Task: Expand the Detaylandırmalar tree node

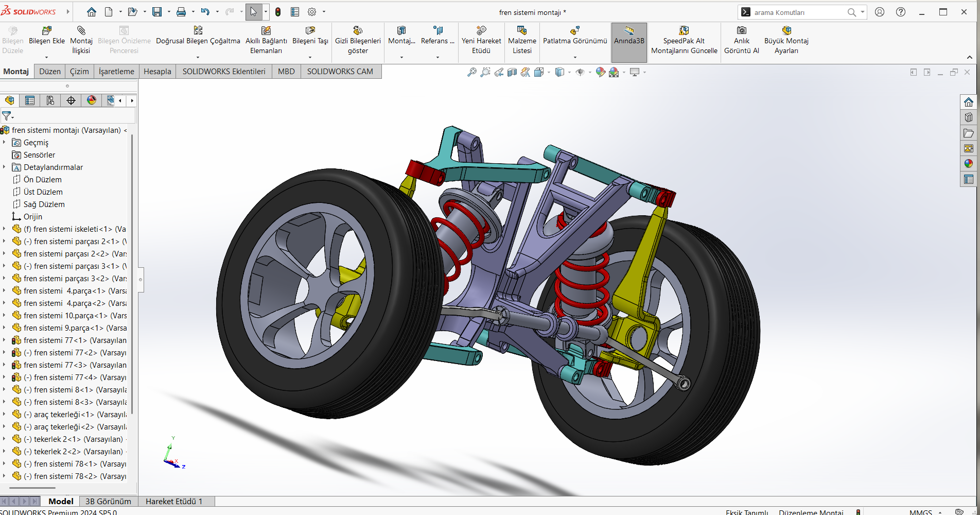Action: click(x=4, y=167)
